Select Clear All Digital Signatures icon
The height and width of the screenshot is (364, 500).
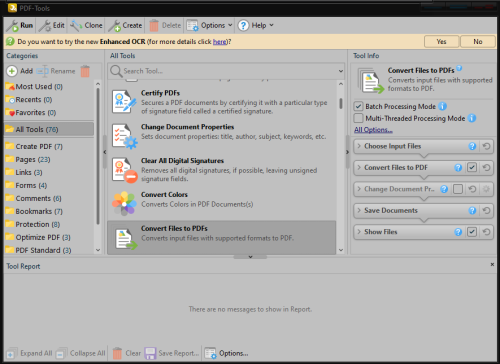124,170
